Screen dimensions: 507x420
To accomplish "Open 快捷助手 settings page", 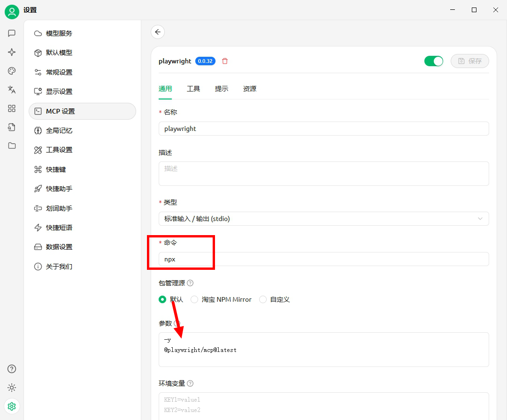I will pos(83,189).
